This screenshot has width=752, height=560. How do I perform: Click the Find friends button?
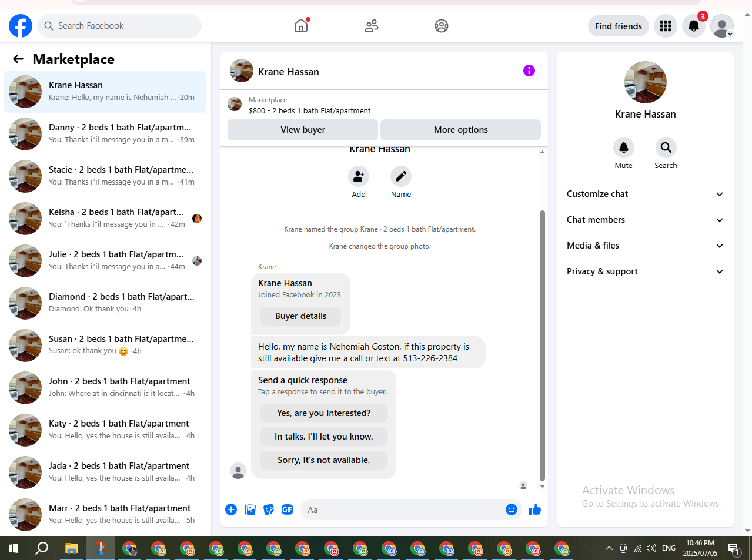pos(619,26)
